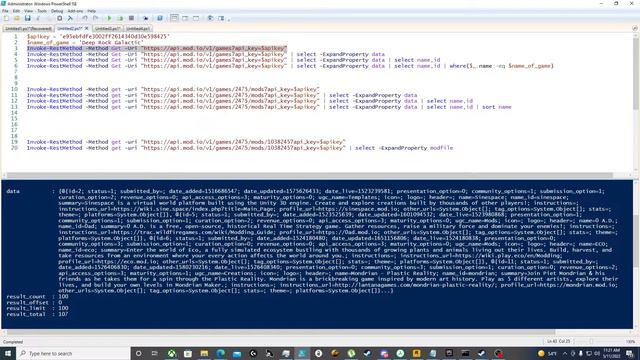This screenshot has height=360, width=640.
Task: Open the Help menu
Action: point(91,11)
